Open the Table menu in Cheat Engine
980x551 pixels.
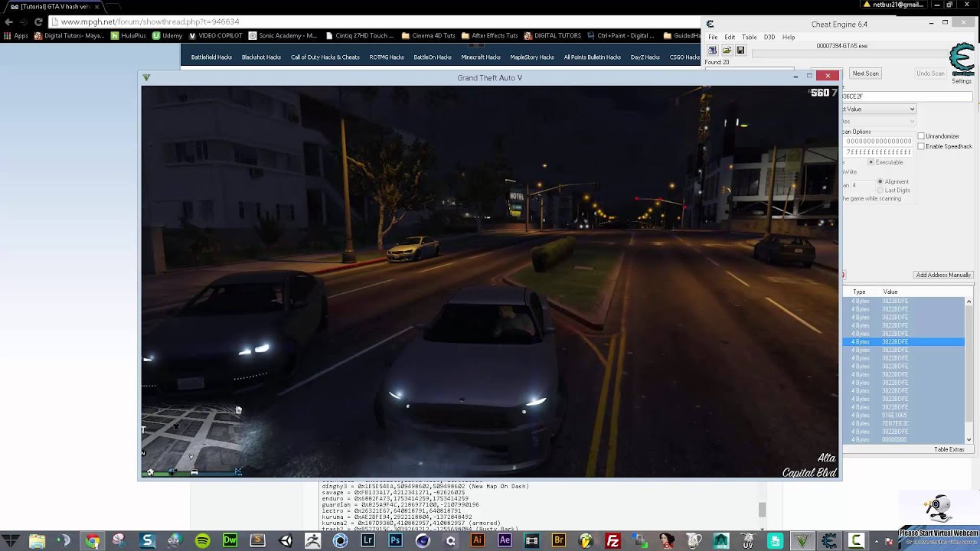click(750, 37)
